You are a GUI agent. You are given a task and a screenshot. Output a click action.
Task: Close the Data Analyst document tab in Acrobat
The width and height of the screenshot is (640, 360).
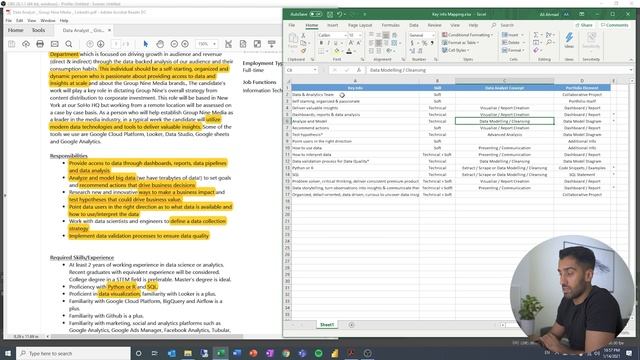(x=109, y=30)
